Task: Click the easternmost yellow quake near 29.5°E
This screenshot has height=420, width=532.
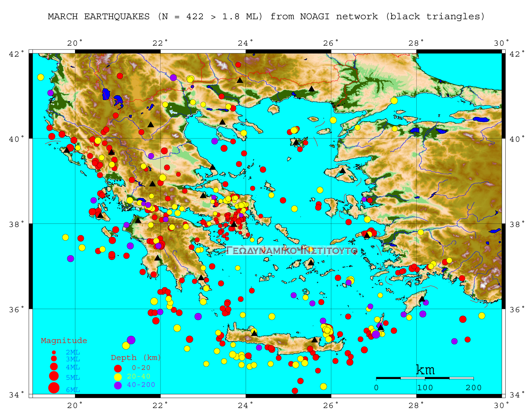Action: pyautogui.click(x=482, y=316)
